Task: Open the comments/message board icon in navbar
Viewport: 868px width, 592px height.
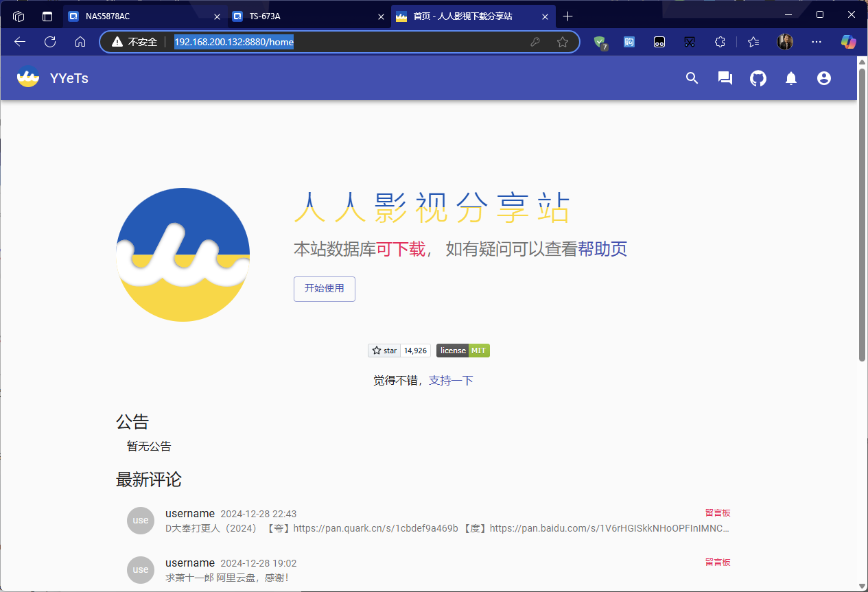Action: (x=725, y=78)
